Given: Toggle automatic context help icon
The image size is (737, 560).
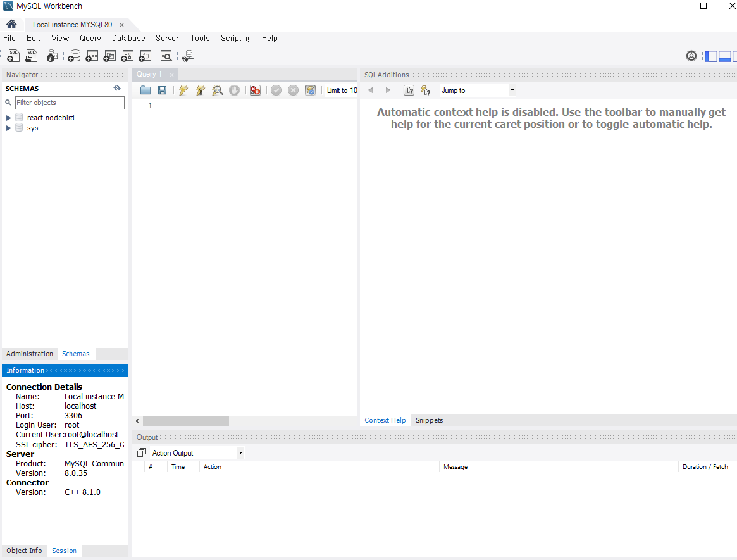Looking at the screenshot, I should [x=425, y=90].
